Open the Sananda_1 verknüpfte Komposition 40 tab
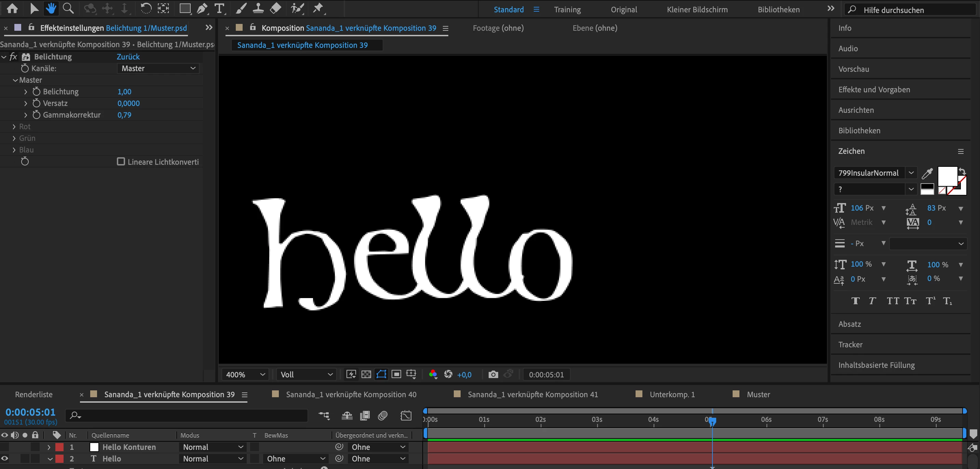The height and width of the screenshot is (469, 980). tap(351, 394)
